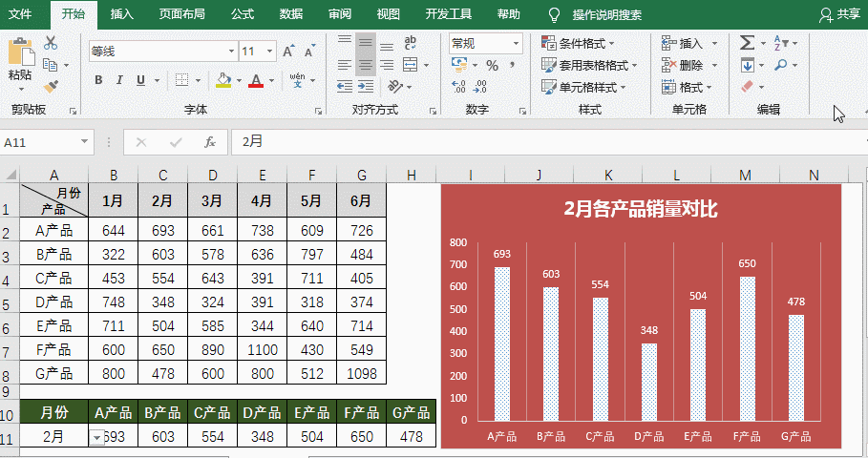Open the font name dropdown showing 等线
This screenshot has height=458, width=868.
(231, 52)
